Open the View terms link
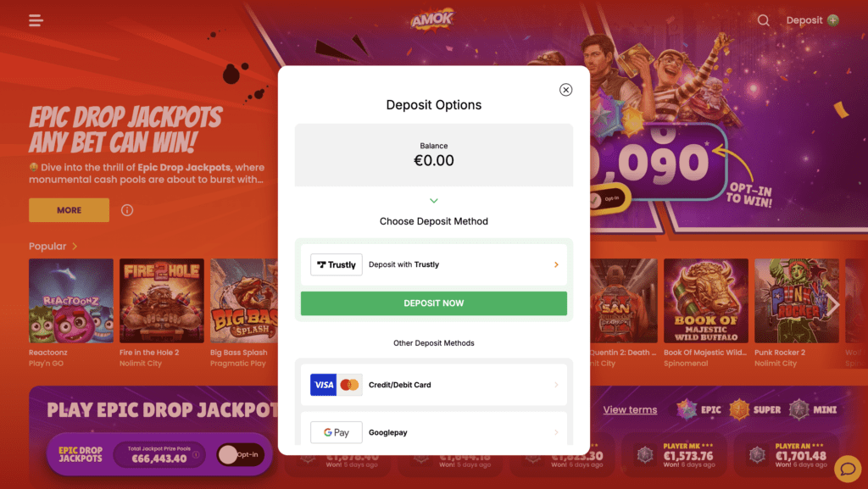Image resolution: width=868 pixels, height=489 pixels. click(x=630, y=409)
